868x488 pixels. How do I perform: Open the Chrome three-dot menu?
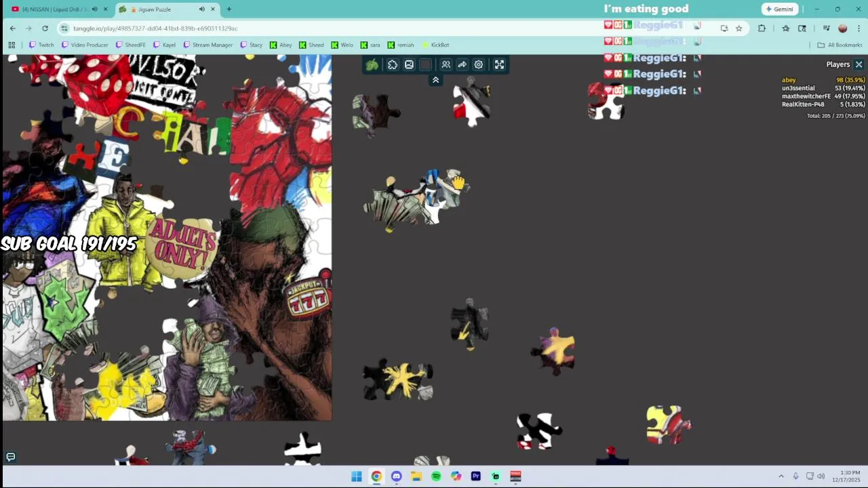859,28
